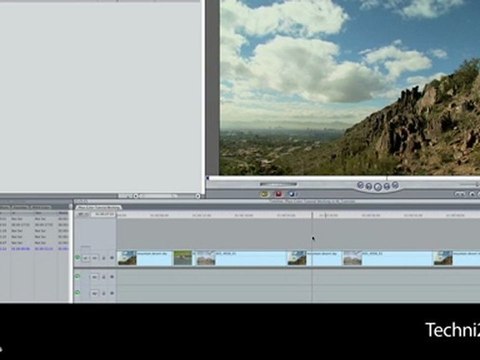Select the green-thumbnail clip on track V1
This screenshot has height=360, width=480.
tap(183, 258)
